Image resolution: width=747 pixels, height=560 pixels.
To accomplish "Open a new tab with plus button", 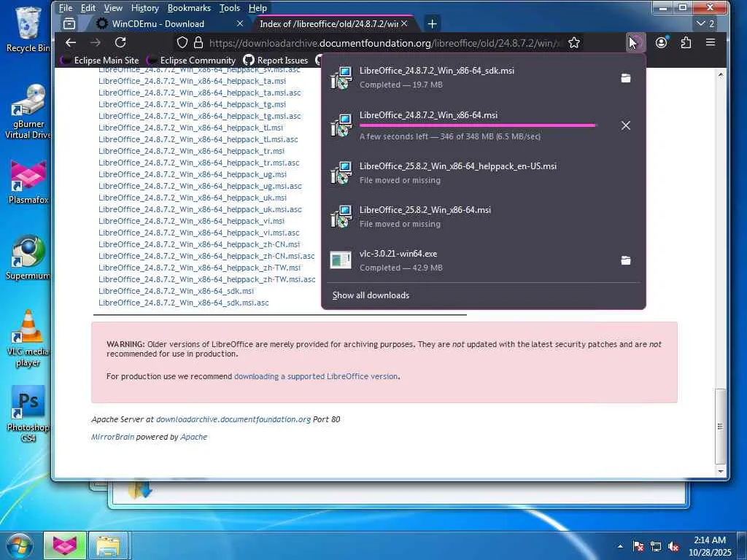I will (432, 24).
